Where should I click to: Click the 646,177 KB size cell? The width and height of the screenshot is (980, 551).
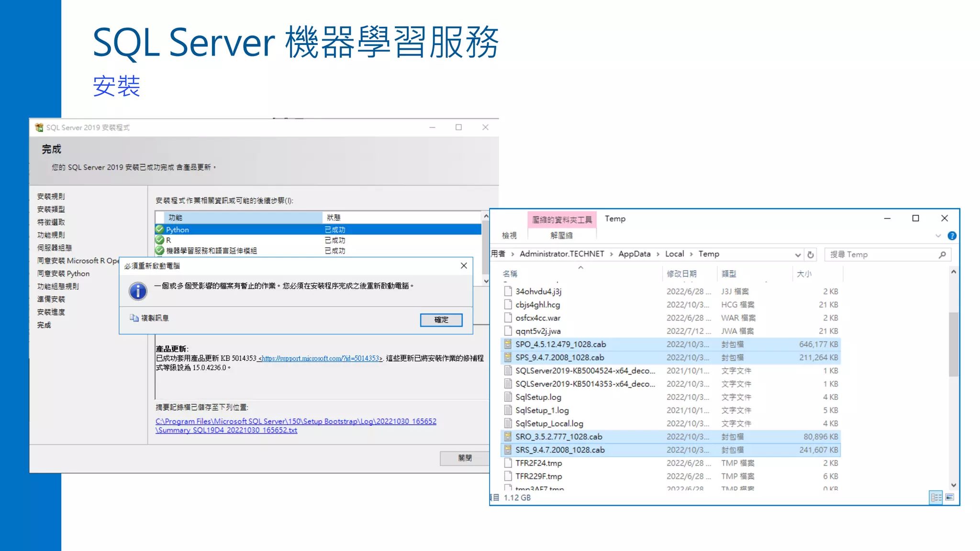[818, 344]
